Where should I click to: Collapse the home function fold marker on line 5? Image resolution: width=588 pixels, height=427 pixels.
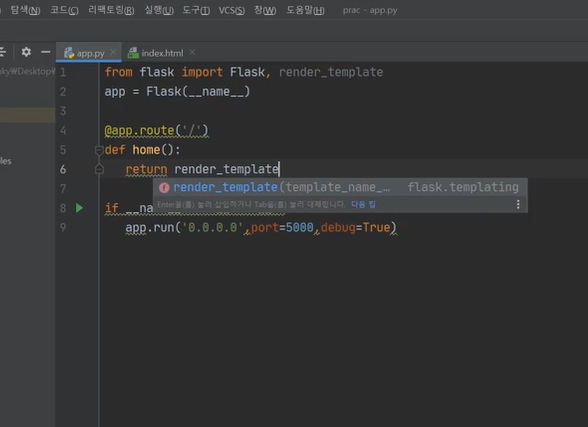[x=99, y=150]
